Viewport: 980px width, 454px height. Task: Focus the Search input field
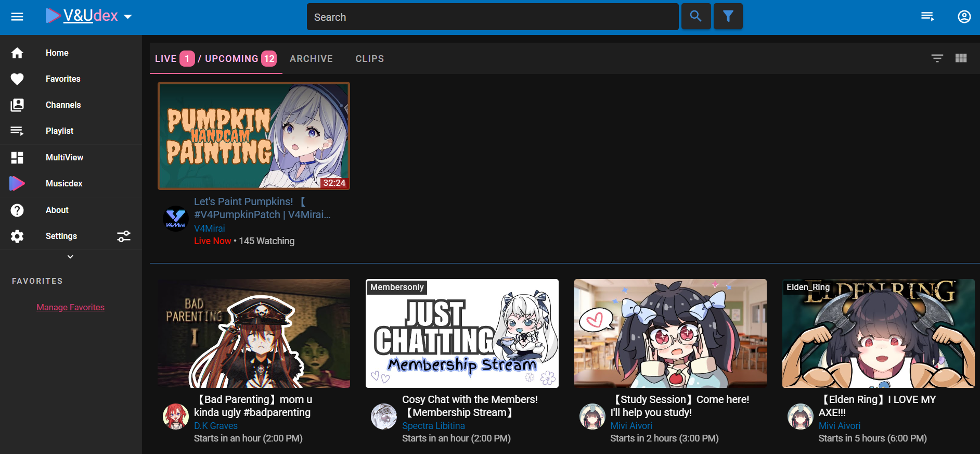point(493,17)
